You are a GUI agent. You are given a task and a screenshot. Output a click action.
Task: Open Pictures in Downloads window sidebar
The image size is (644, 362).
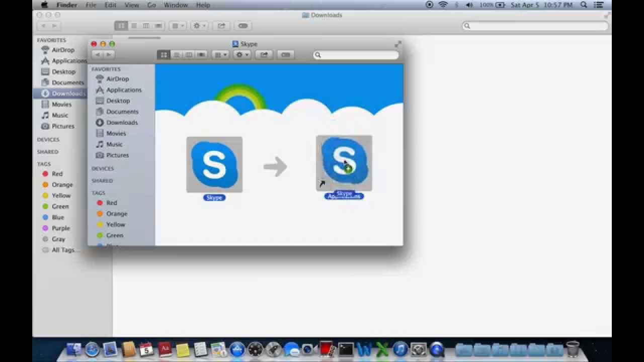point(58,126)
